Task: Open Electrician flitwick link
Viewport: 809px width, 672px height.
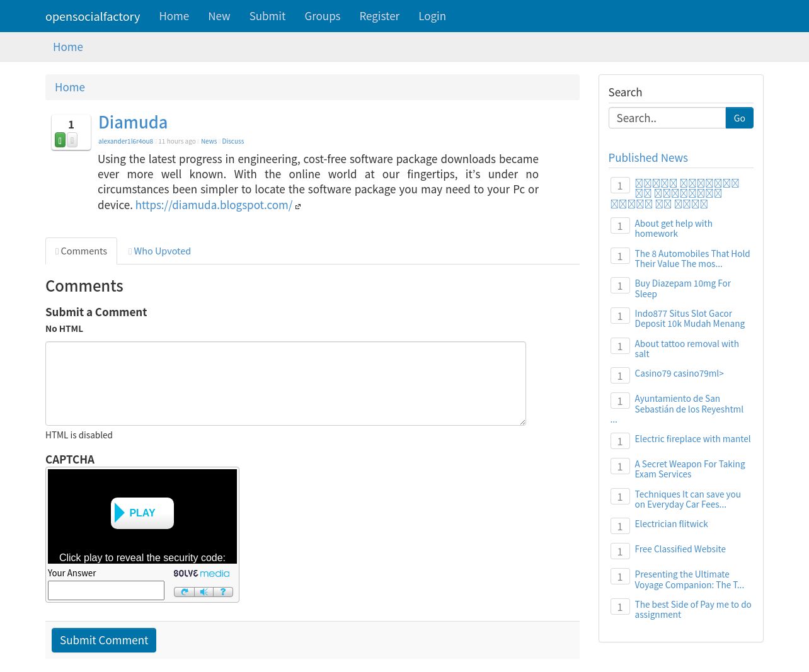Action: click(x=671, y=524)
